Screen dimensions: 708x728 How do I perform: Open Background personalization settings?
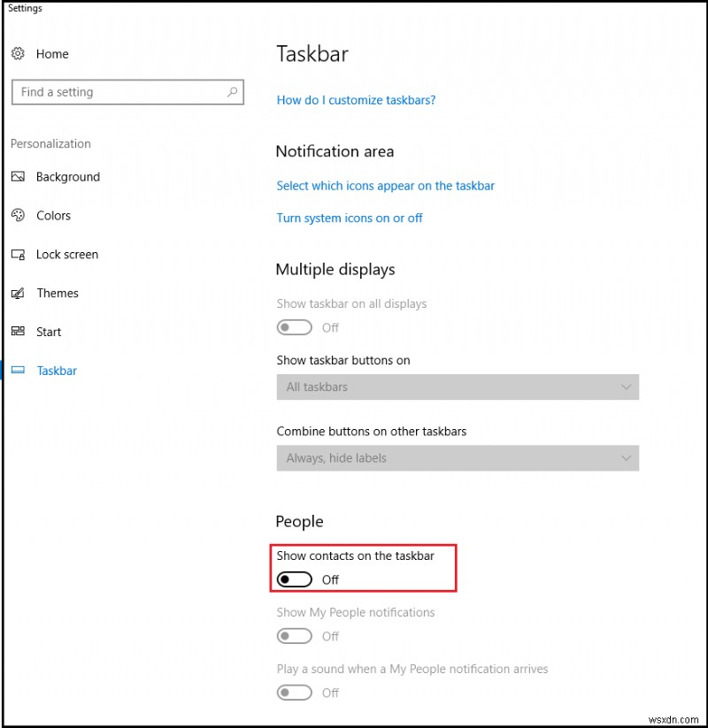pos(68,177)
